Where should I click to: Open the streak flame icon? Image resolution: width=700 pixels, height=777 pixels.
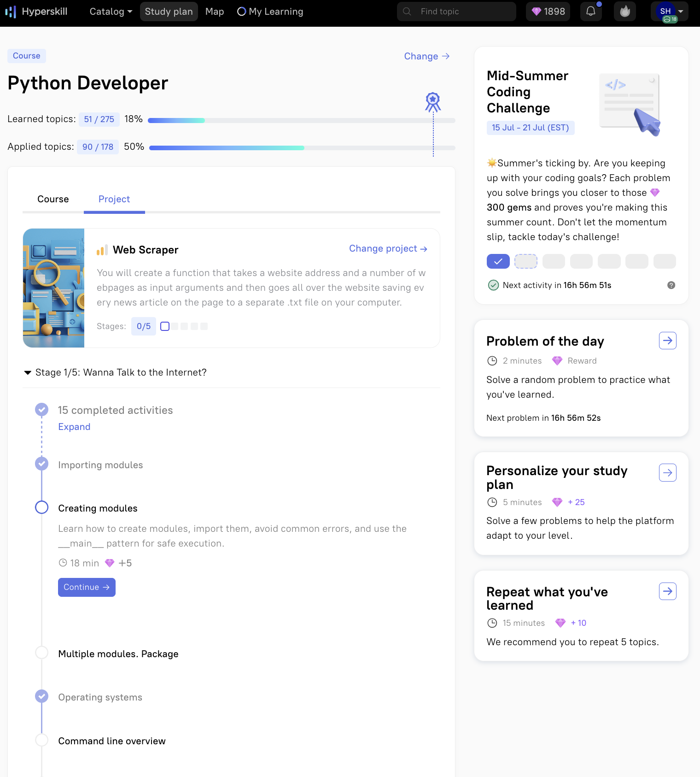(x=624, y=12)
